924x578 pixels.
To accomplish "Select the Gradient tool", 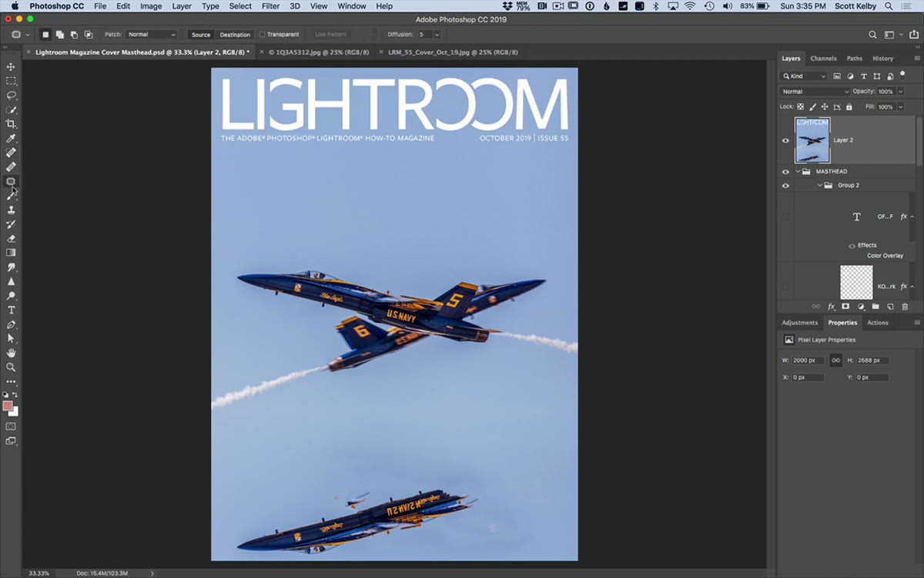I will (11, 253).
